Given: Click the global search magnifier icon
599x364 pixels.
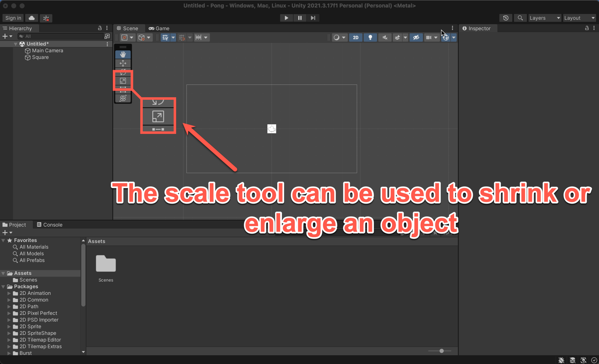Looking at the screenshot, I should click(x=520, y=18).
